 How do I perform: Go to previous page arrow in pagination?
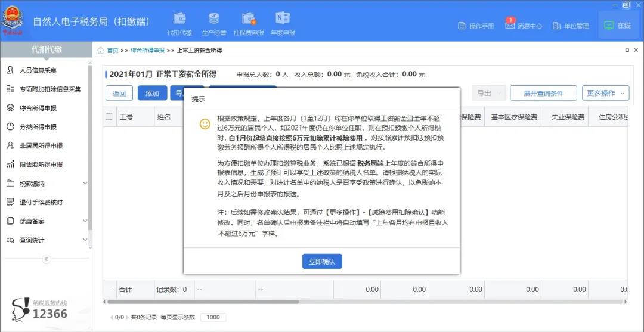(112, 317)
